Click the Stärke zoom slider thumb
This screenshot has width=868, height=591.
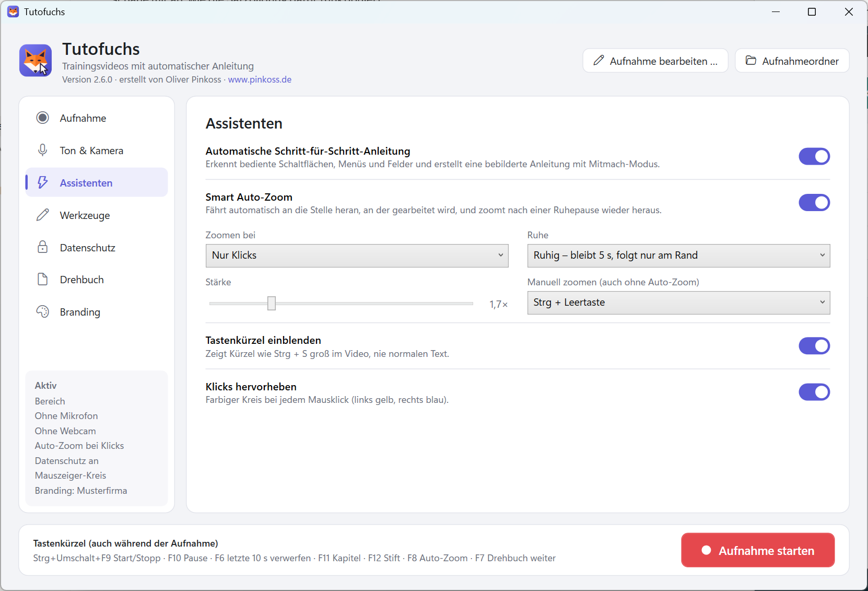(x=272, y=303)
